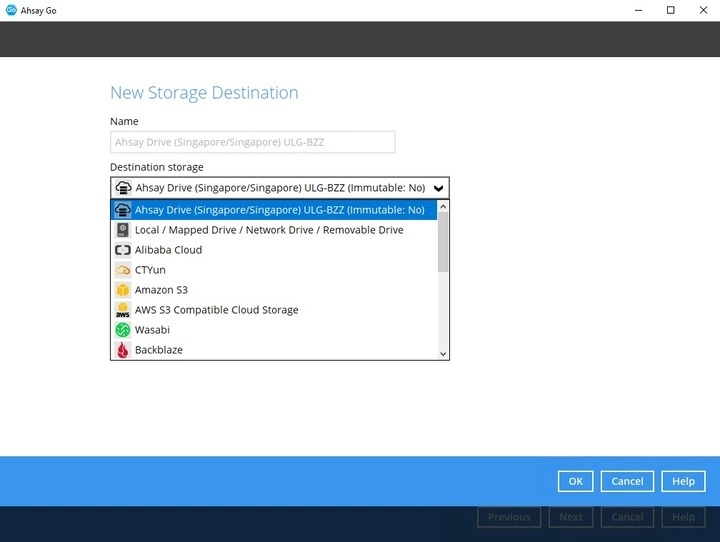Click the Wasabi green icon
Viewport: 720px width, 542px height.
[x=123, y=330]
